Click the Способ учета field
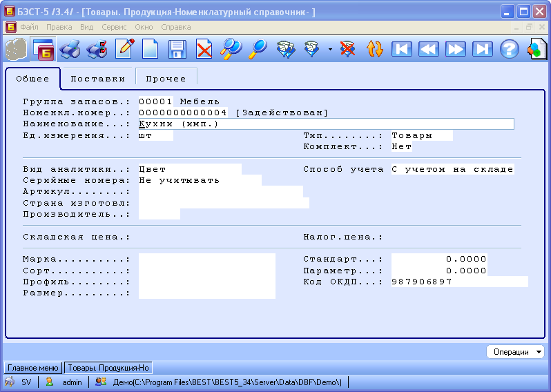Screen dimensions: 551x392 click(453, 169)
